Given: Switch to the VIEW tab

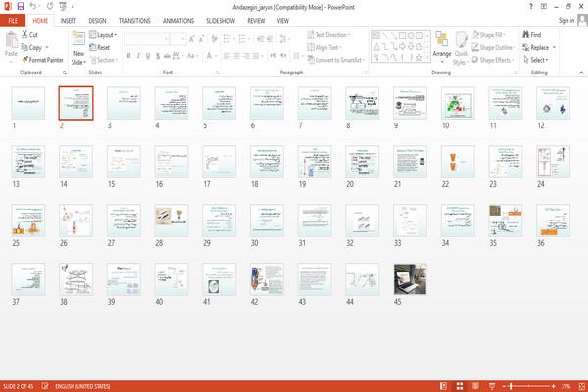Looking at the screenshot, I should click(283, 21).
